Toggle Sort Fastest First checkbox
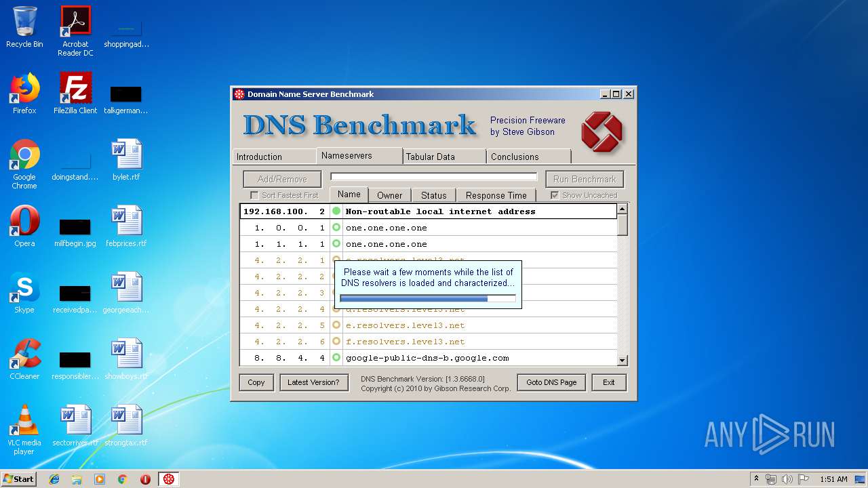 (x=254, y=195)
